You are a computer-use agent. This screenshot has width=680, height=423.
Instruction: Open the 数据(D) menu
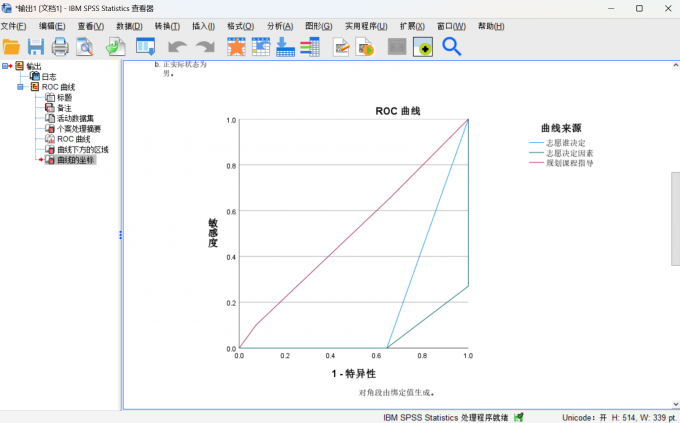129,26
